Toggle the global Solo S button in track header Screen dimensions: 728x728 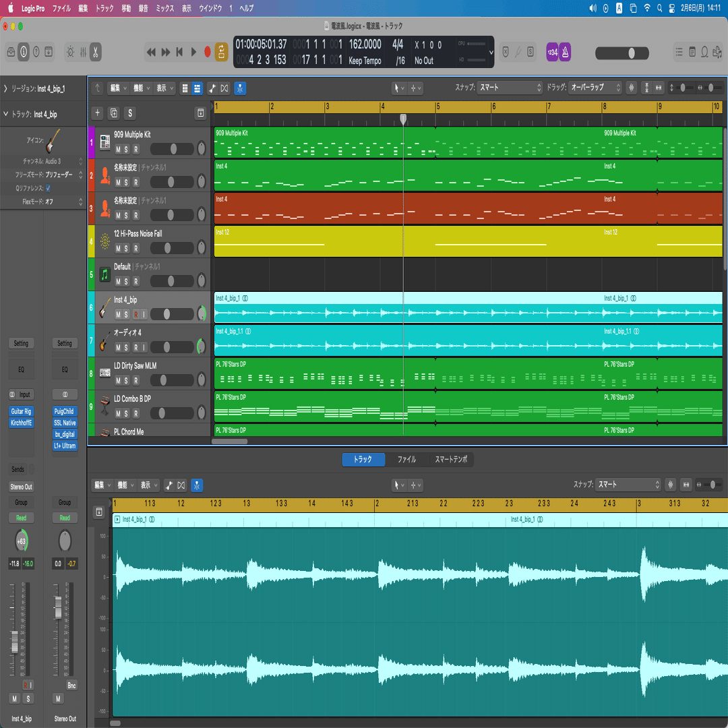(x=130, y=113)
